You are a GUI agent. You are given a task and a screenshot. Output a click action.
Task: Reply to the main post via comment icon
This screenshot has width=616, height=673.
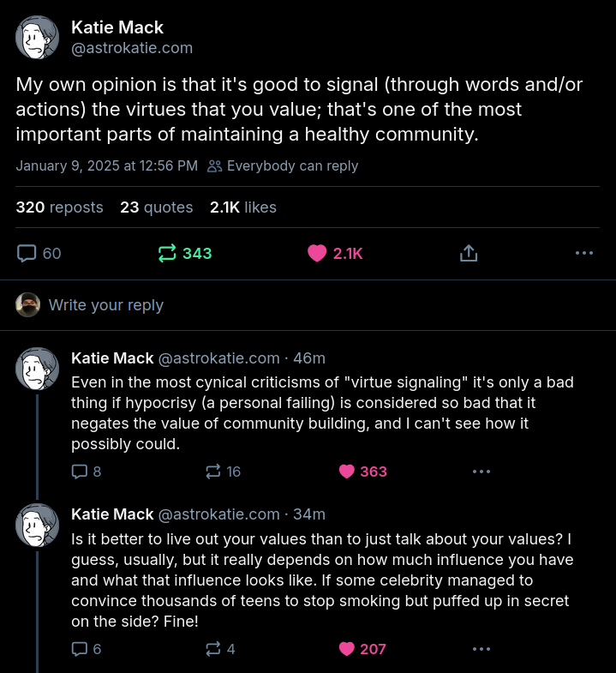point(28,253)
